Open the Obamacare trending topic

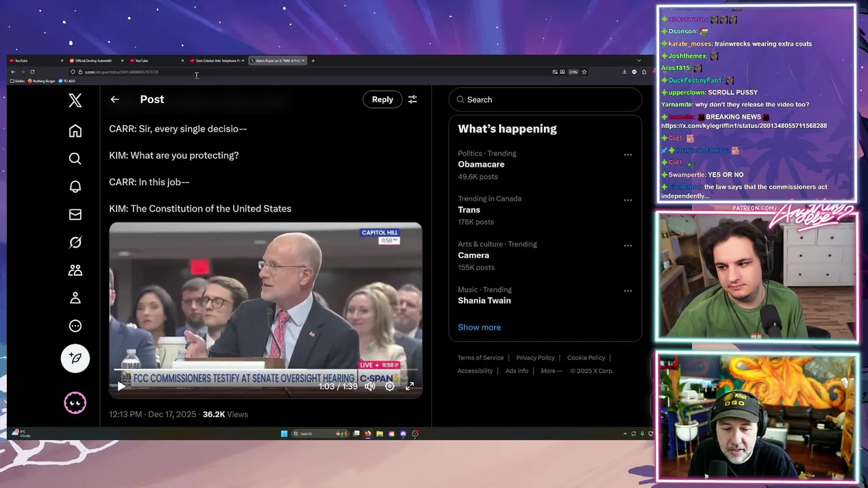click(481, 164)
